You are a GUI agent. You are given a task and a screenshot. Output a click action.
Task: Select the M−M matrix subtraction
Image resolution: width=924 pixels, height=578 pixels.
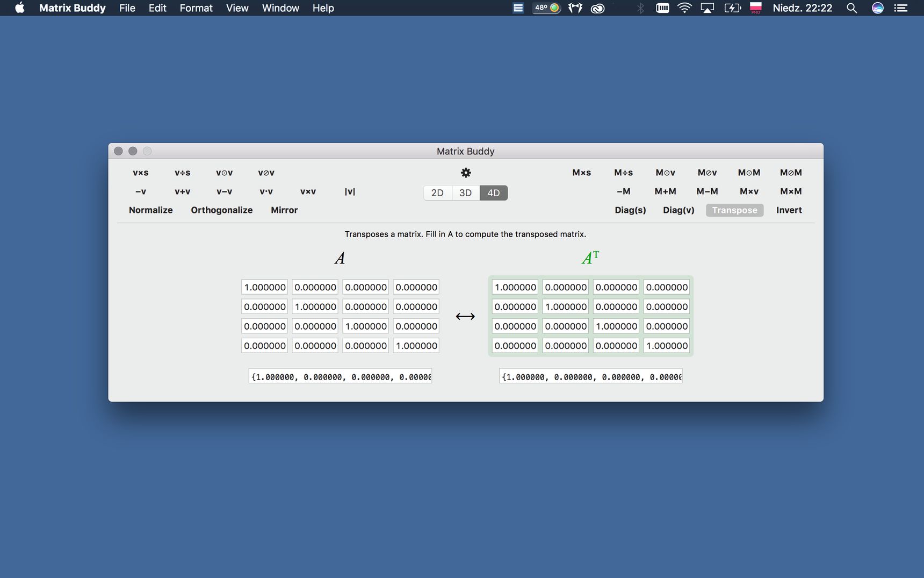coord(708,191)
